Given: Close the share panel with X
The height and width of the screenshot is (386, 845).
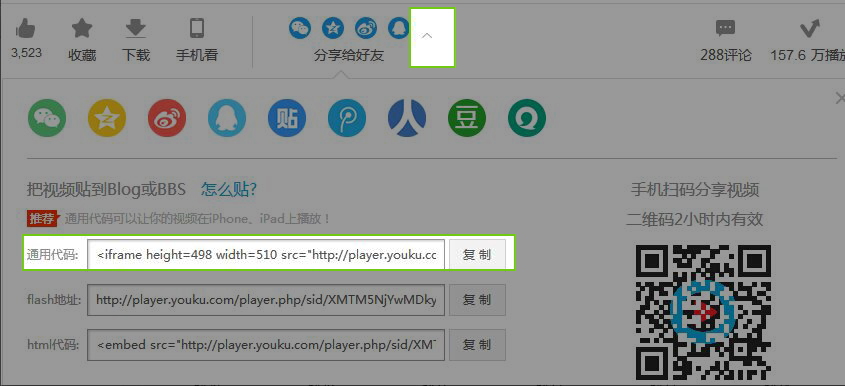Looking at the screenshot, I should coord(840,98).
